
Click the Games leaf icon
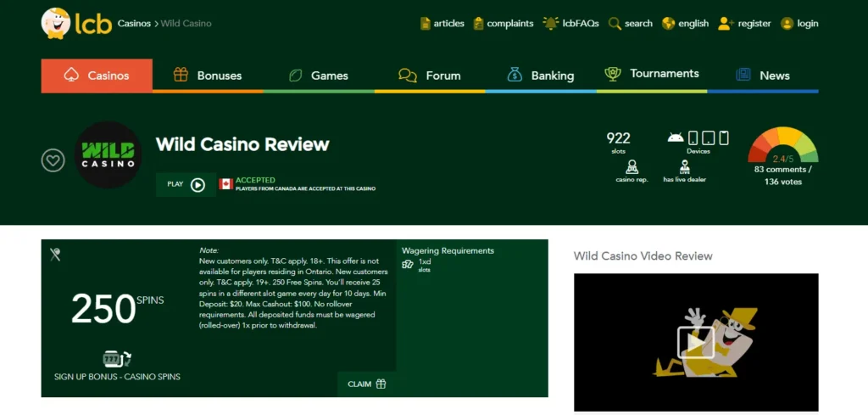click(296, 76)
